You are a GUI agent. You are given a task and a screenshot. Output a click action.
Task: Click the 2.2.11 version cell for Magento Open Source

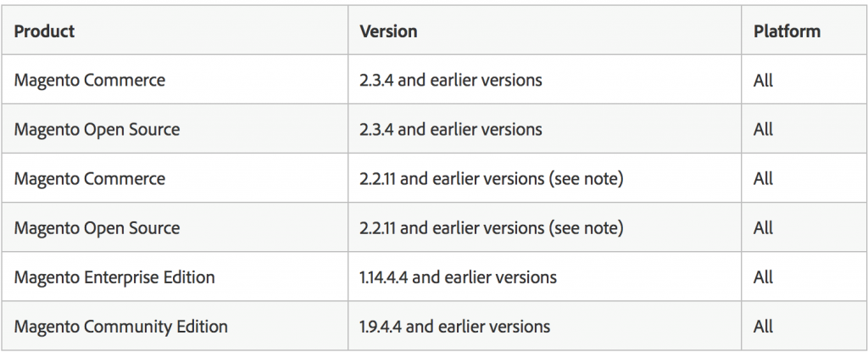[544, 227]
